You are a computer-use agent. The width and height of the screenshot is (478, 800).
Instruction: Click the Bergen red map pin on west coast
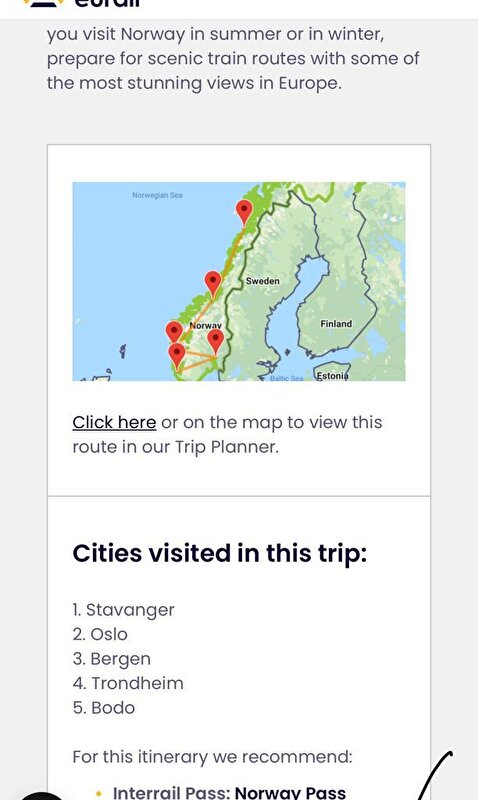coord(174,333)
